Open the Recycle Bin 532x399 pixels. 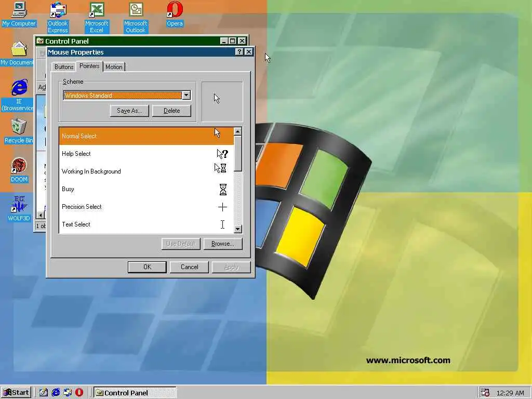coord(19,131)
